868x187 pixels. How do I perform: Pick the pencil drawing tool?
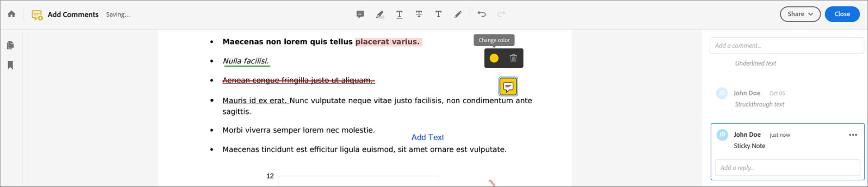(x=458, y=14)
